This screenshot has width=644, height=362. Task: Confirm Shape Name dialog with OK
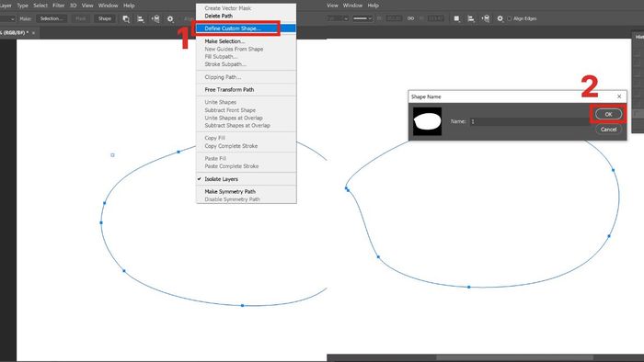click(608, 114)
